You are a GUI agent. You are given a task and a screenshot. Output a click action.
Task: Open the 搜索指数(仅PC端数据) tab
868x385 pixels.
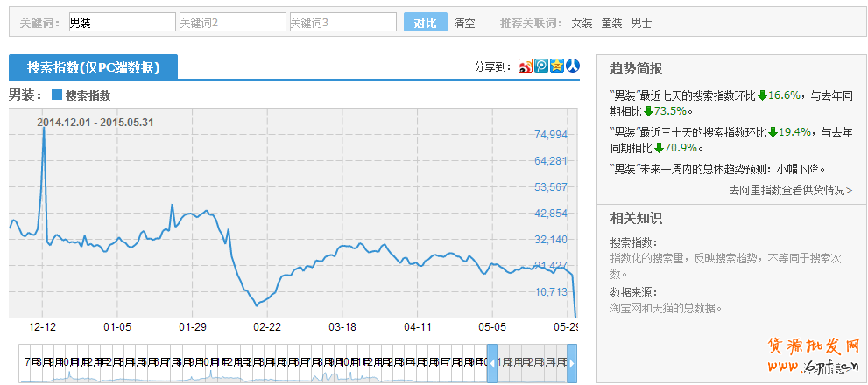tap(93, 67)
